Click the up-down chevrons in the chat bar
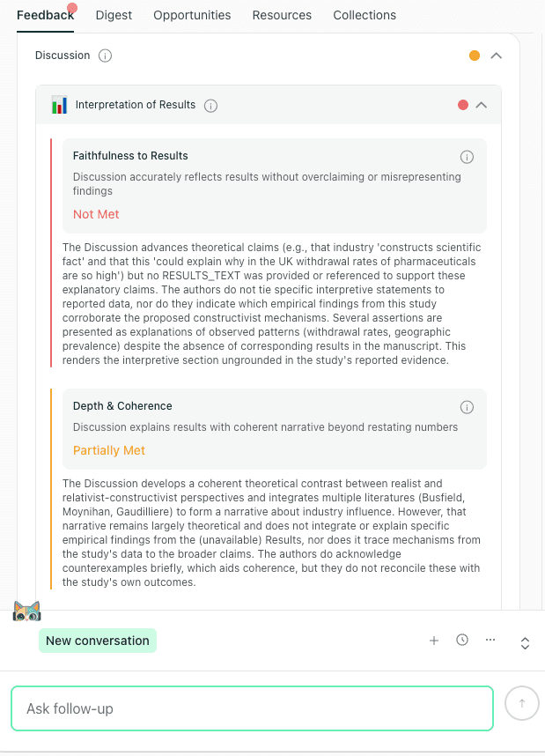545x756 pixels. coord(525,643)
